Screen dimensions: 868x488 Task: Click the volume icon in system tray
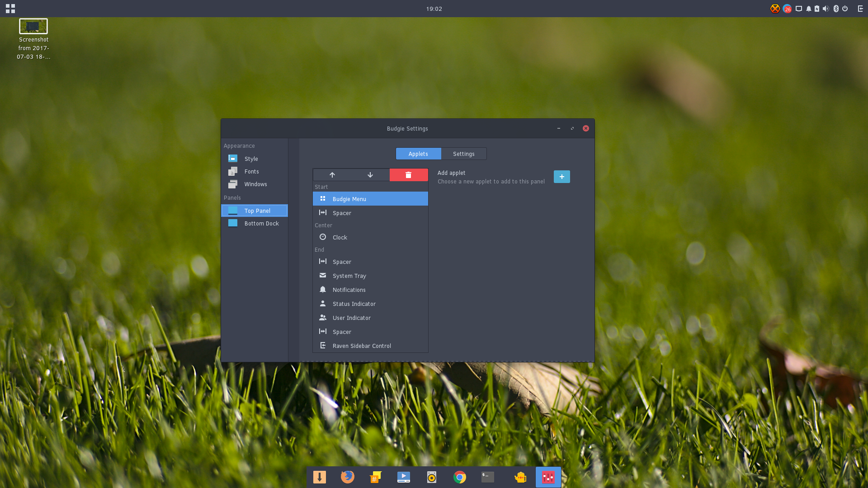[826, 9]
